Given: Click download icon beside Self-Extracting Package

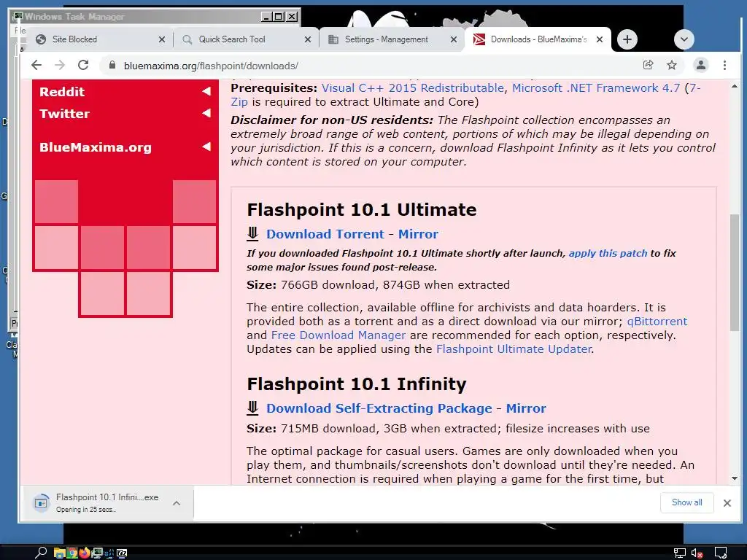Looking at the screenshot, I should (x=252, y=408).
